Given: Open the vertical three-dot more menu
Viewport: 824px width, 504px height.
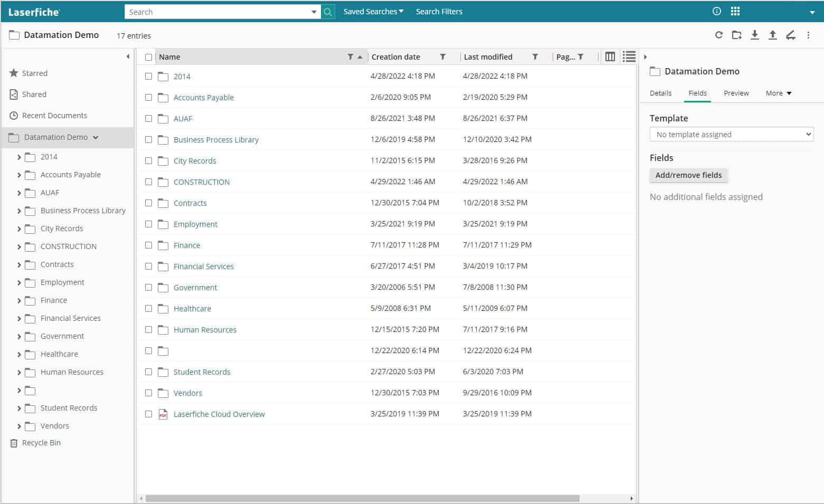Looking at the screenshot, I should pos(808,35).
